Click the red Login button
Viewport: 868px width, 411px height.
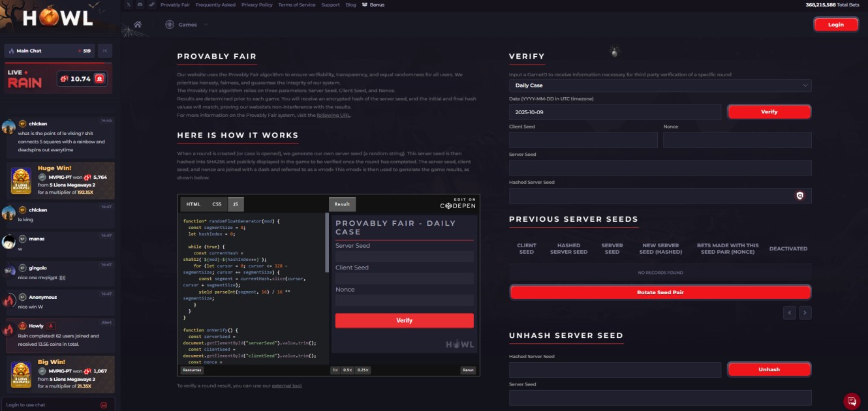835,24
